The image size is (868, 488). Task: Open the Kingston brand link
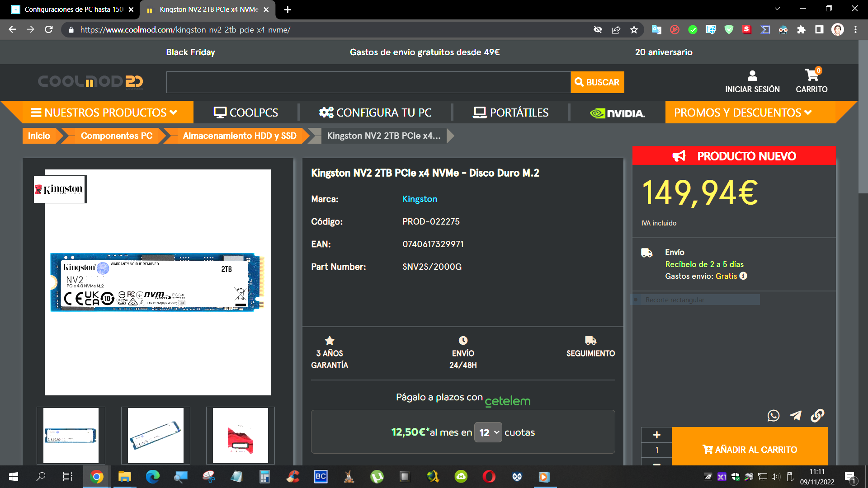pos(420,199)
